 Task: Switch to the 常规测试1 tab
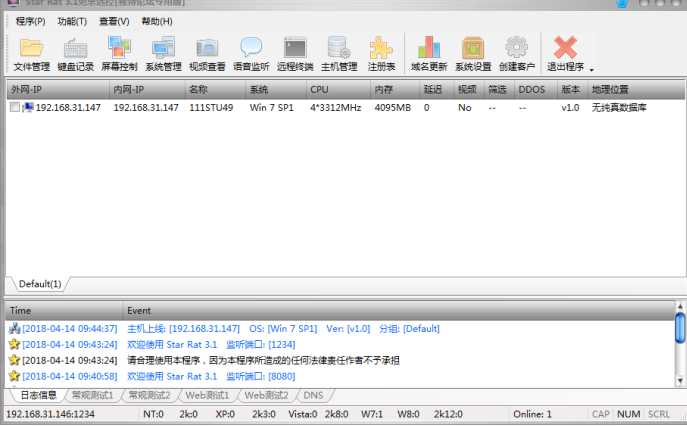tap(92, 395)
